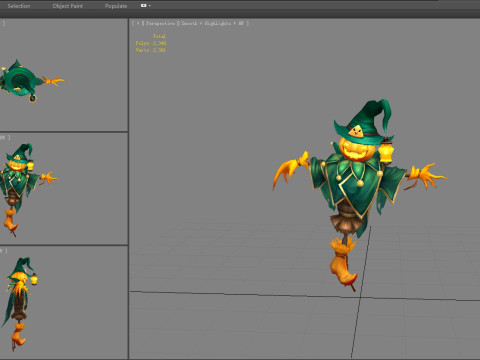Open the [+] menu of the Perspective viewport
This screenshot has width=480, height=360.
pos(138,23)
